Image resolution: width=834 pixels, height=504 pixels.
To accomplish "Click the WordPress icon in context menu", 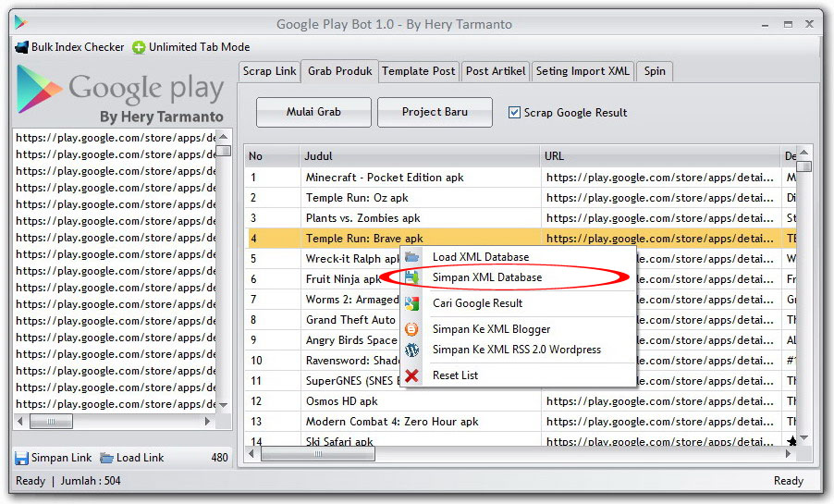I will pos(411,350).
